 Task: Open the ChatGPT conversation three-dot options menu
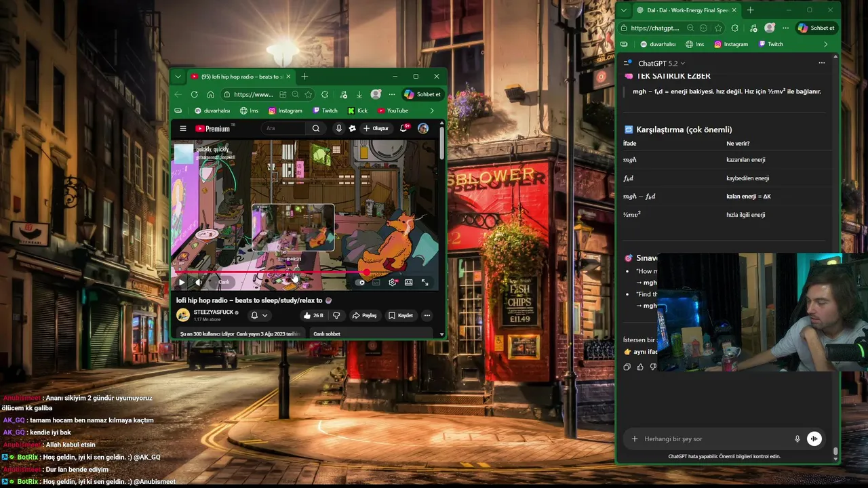click(x=822, y=63)
